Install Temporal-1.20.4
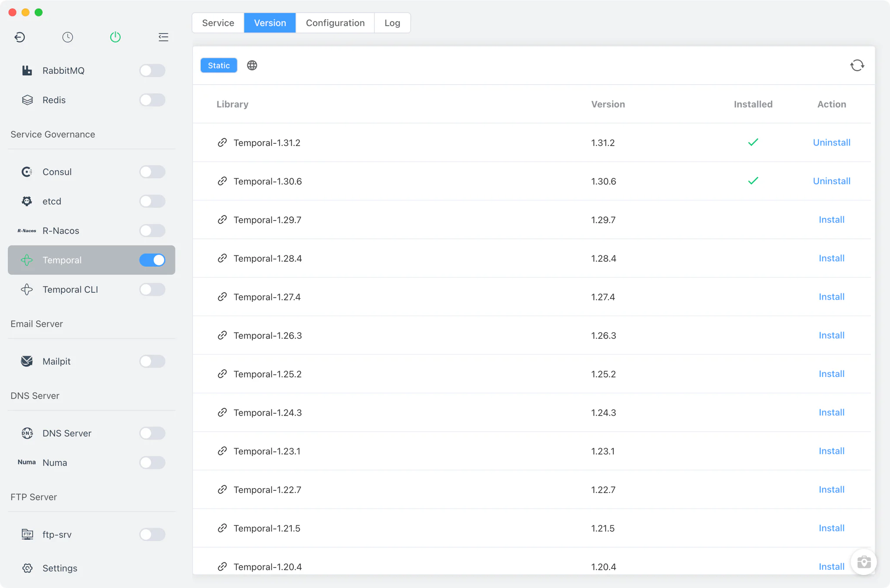Viewport: 890px width, 588px height. point(831,567)
